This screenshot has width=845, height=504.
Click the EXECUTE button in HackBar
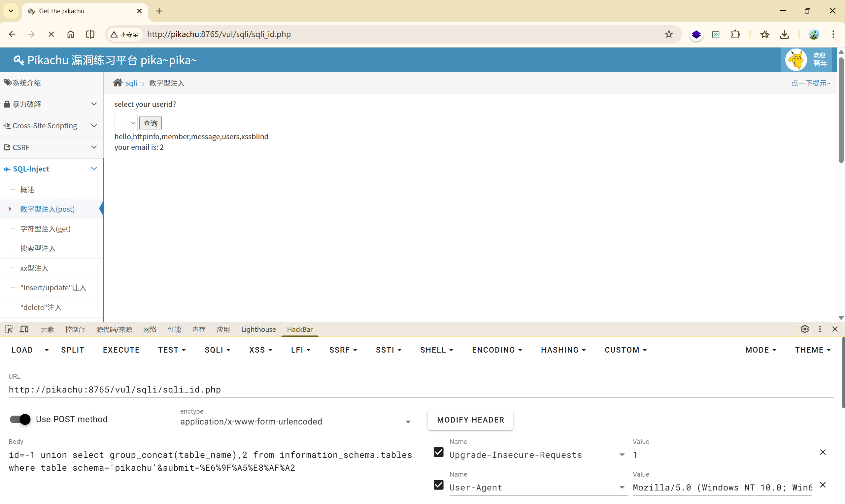(121, 350)
